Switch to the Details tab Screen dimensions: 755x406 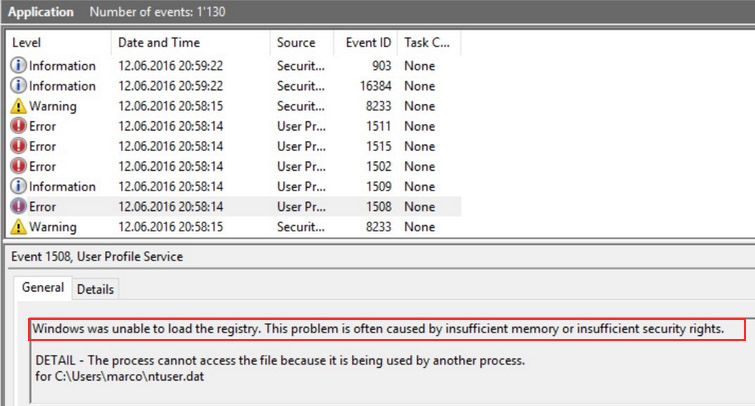(95, 289)
